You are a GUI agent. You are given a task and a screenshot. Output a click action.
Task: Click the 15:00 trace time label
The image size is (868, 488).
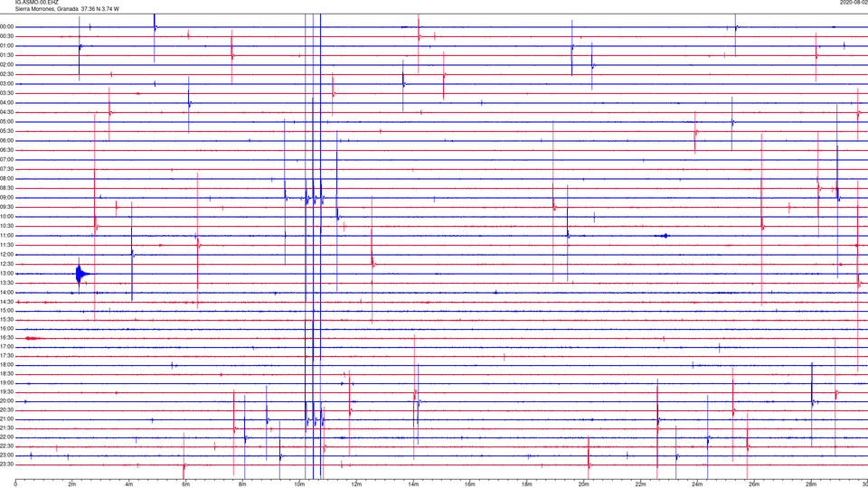(7, 311)
